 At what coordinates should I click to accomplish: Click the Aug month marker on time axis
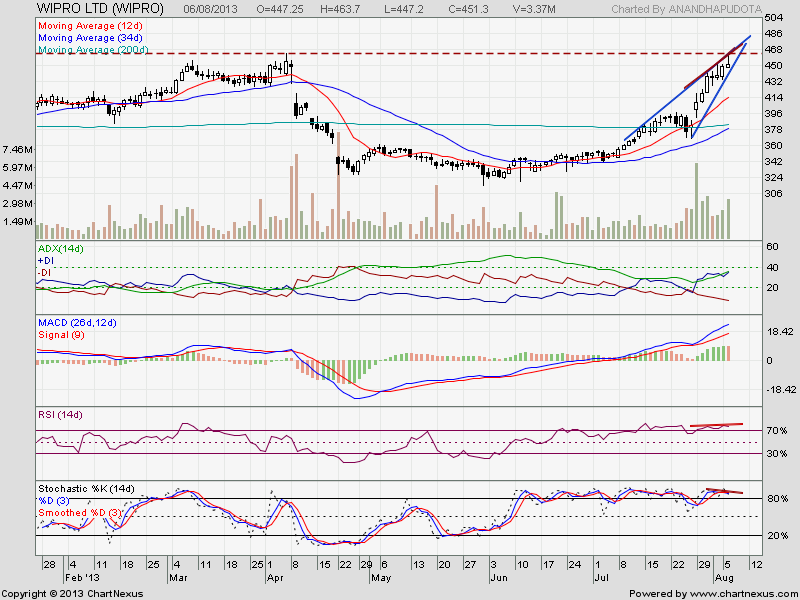723,578
